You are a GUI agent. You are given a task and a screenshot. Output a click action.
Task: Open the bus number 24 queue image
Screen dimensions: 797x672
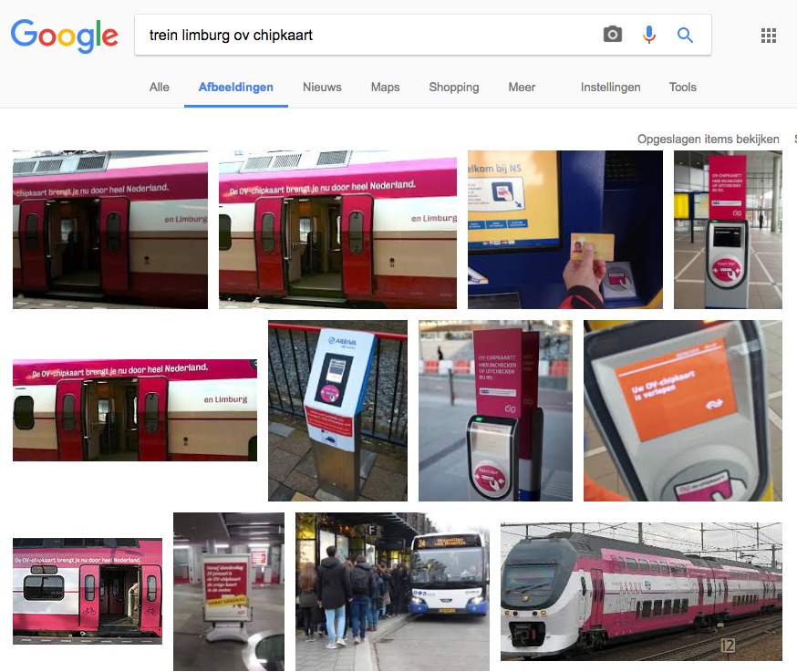point(392,591)
